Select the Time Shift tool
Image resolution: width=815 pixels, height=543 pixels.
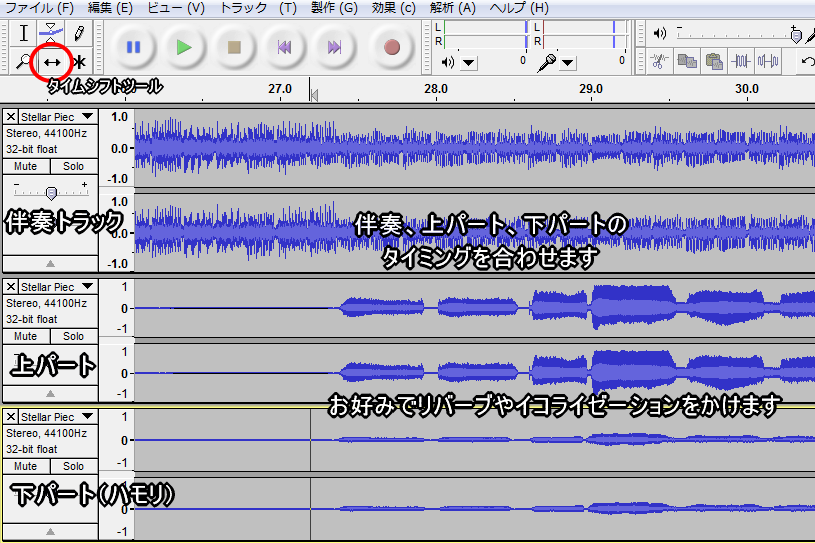[51, 62]
